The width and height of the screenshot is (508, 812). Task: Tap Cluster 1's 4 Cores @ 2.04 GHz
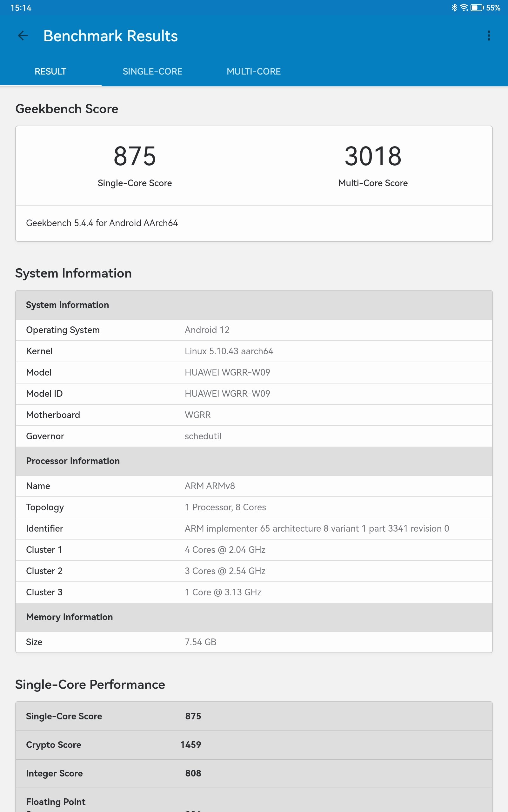click(225, 550)
